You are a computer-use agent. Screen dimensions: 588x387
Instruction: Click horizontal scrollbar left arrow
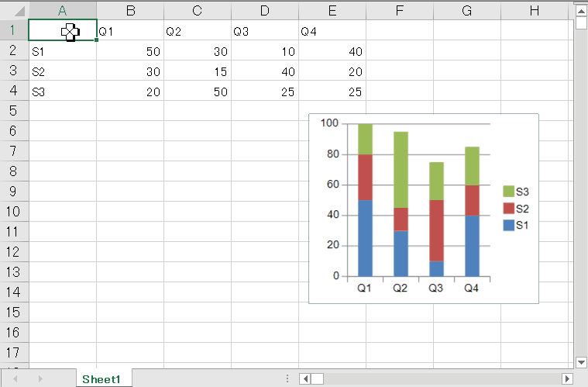pyautogui.click(x=305, y=378)
